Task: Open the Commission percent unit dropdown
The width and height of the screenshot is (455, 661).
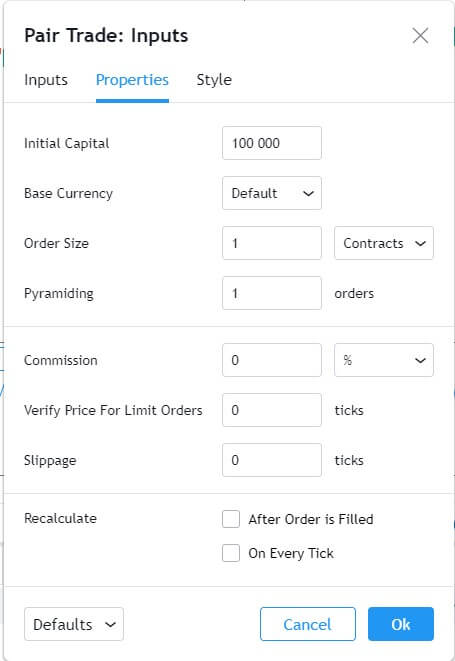Action: [384, 360]
